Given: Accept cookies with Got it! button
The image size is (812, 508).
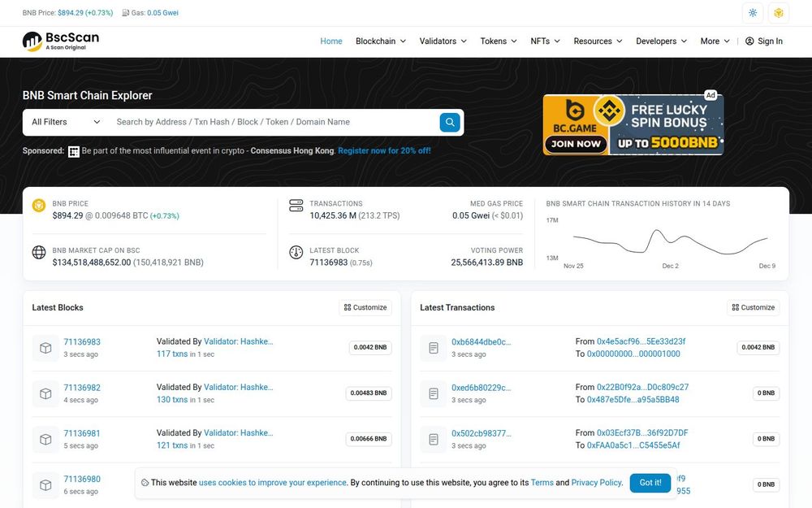Looking at the screenshot, I should click(x=650, y=483).
